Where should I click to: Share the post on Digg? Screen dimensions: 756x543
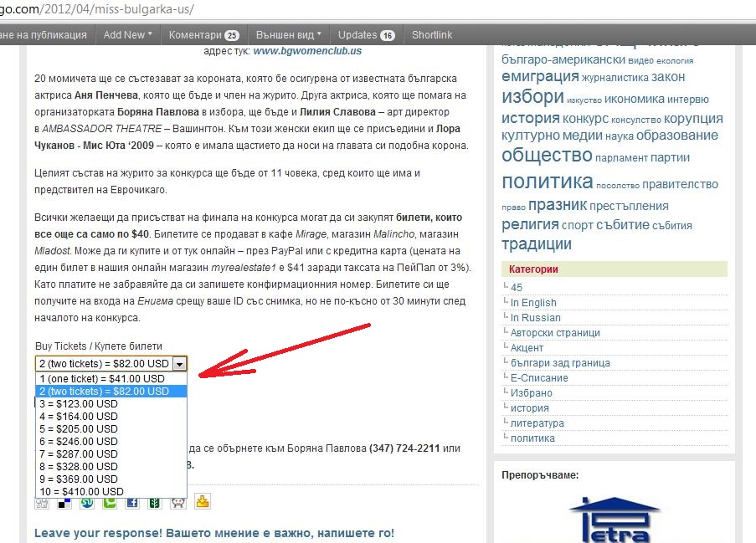coord(42,503)
